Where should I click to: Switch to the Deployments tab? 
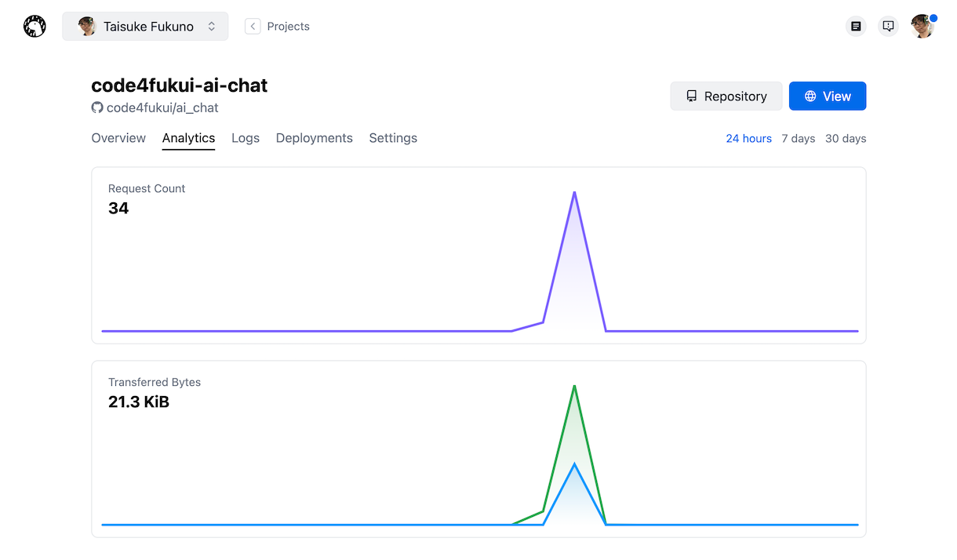click(x=314, y=138)
